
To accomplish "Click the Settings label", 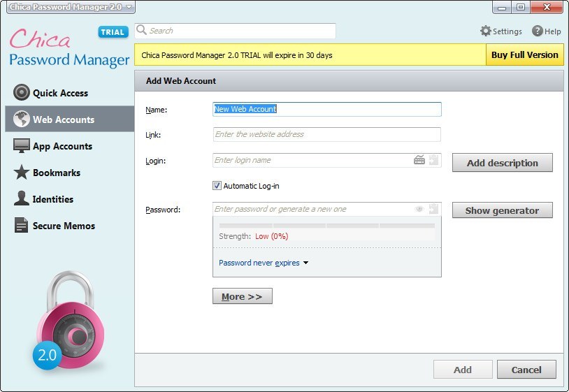I will point(507,31).
